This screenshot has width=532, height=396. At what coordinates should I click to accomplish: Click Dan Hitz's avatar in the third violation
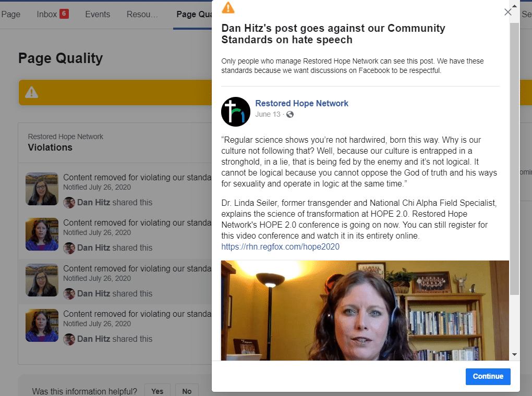[69, 293]
